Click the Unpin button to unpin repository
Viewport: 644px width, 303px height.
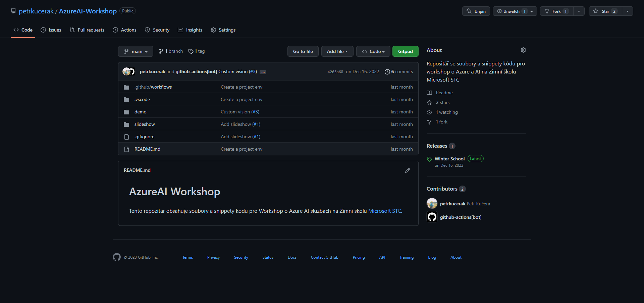[x=476, y=11]
